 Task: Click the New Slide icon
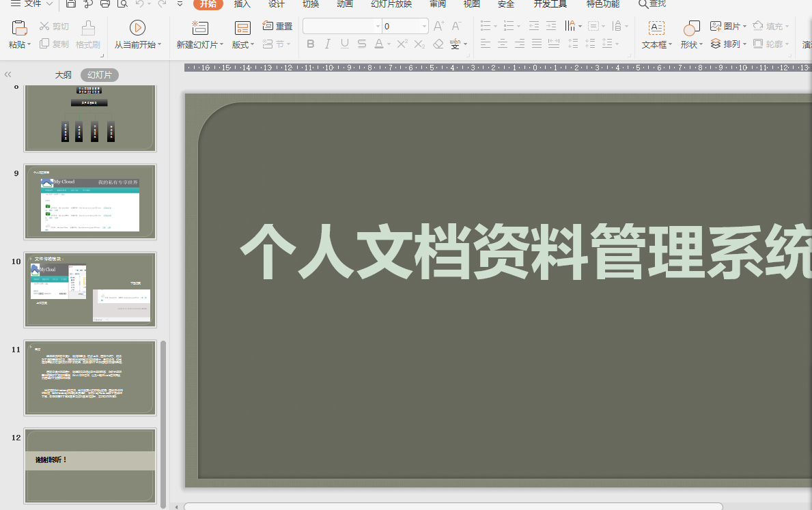200,27
